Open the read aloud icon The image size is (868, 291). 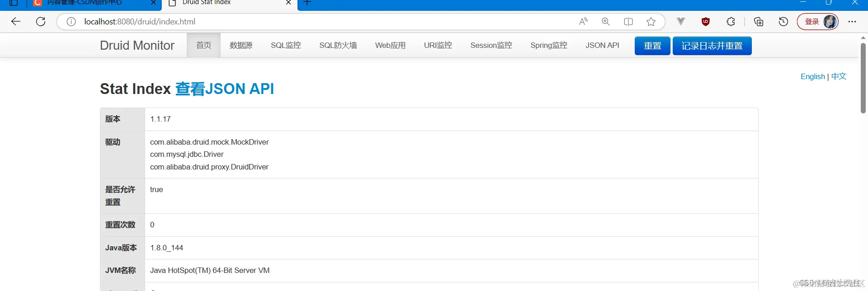(x=584, y=22)
